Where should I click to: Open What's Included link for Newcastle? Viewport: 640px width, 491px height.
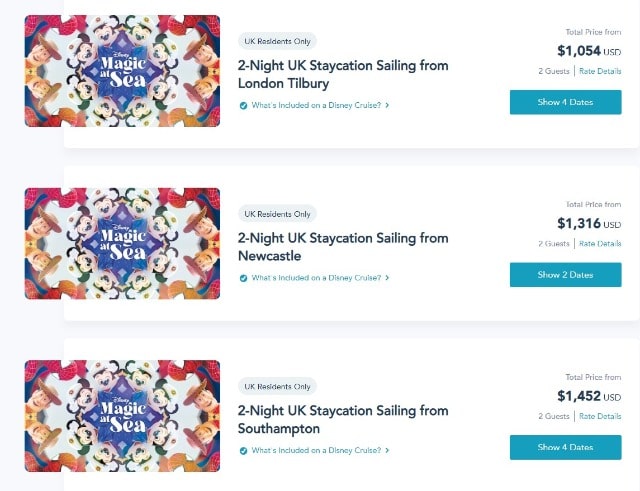tap(316, 278)
